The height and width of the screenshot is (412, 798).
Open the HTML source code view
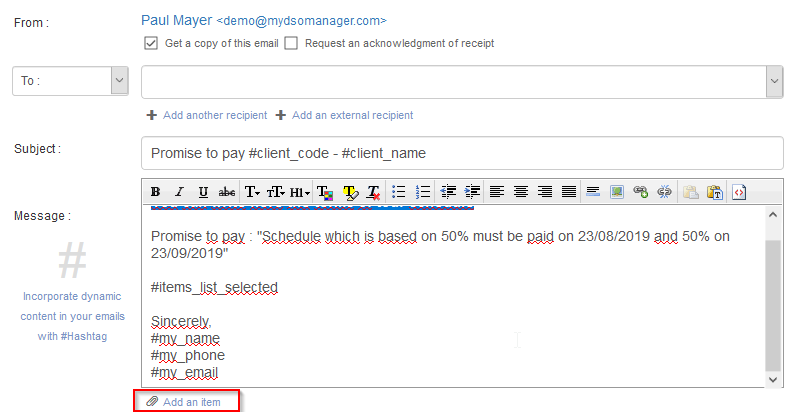point(739,192)
